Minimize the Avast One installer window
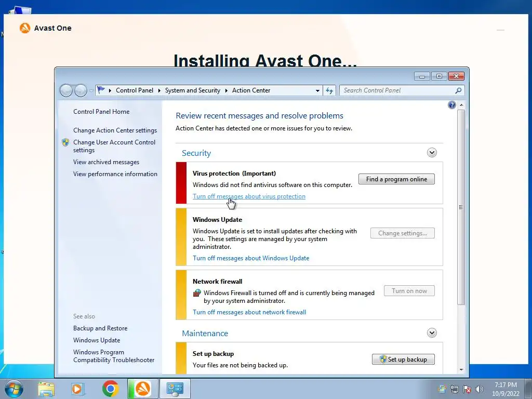This screenshot has height=399, width=532. click(x=500, y=30)
